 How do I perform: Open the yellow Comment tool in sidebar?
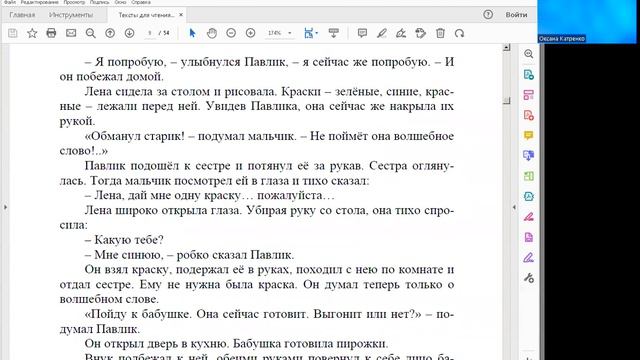pyautogui.click(x=529, y=136)
